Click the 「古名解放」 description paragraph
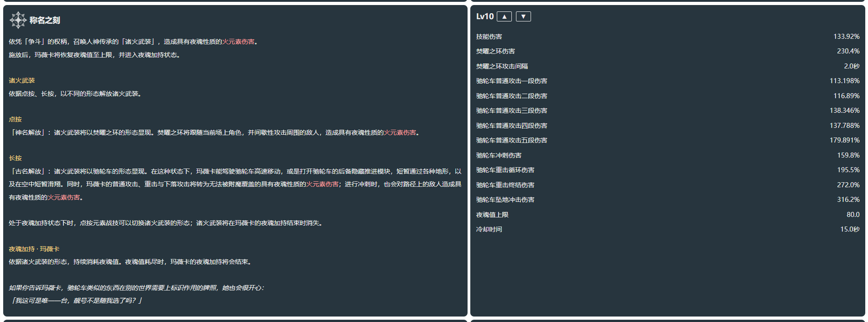 235,184
